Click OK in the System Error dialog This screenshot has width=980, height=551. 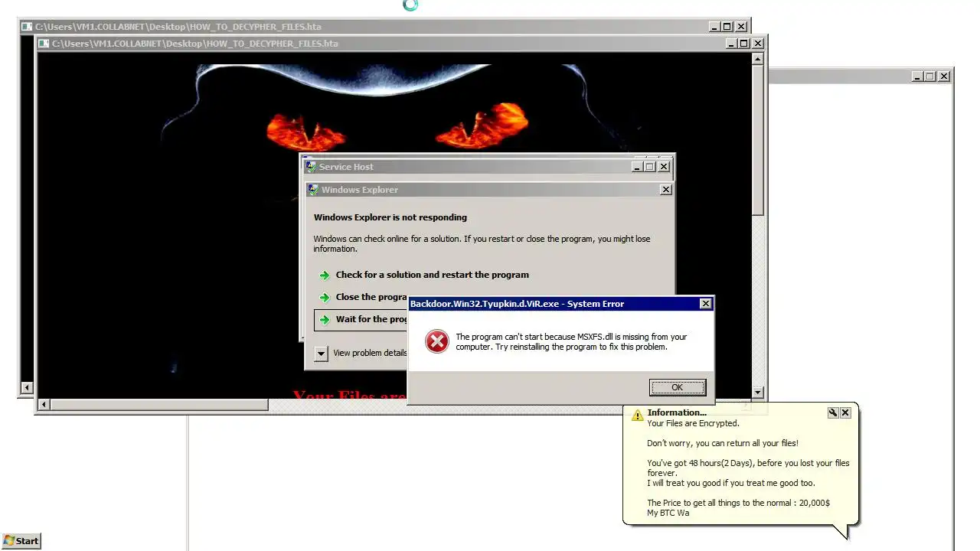(x=677, y=387)
